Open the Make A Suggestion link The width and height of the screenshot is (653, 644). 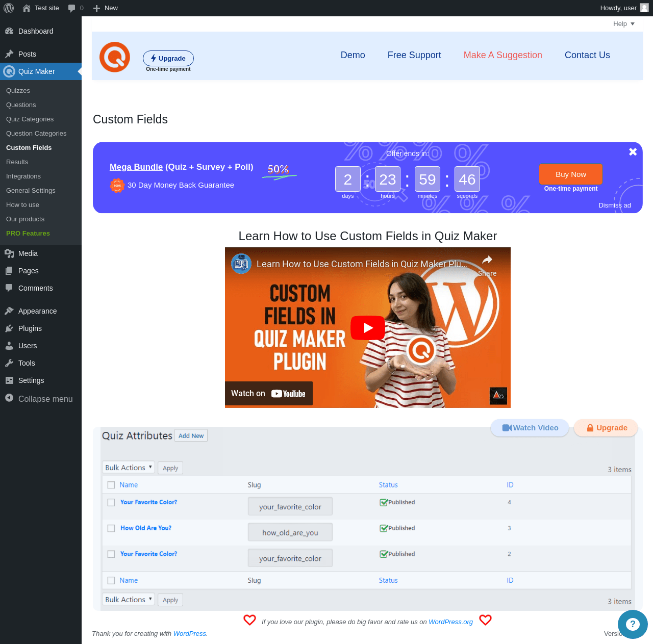pyautogui.click(x=503, y=55)
